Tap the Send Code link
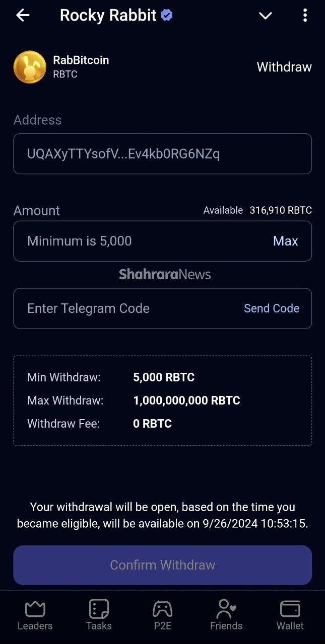Viewport: 325px width, 644px height. pyautogui.click(x=272, y=308)
